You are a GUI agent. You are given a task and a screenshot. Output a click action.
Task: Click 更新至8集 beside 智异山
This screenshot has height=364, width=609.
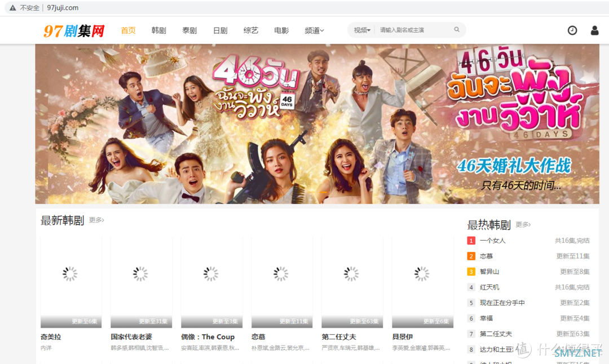575,272
